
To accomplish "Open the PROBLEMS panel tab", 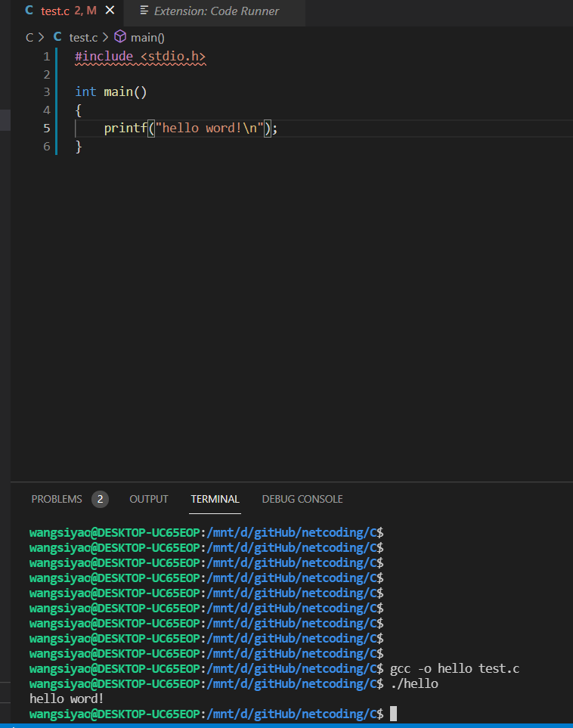I will (57, 499).
